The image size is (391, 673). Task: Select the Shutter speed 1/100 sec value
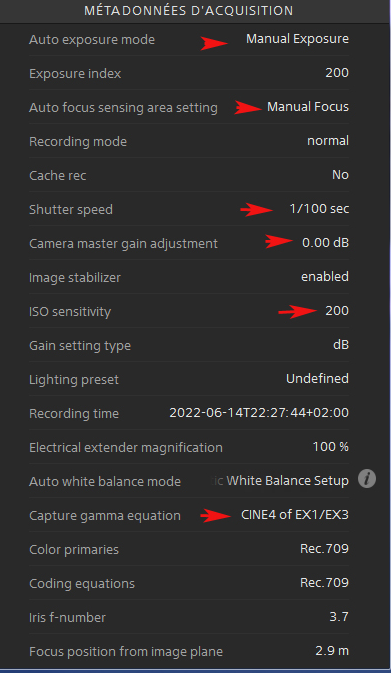[x=319, y=209]
